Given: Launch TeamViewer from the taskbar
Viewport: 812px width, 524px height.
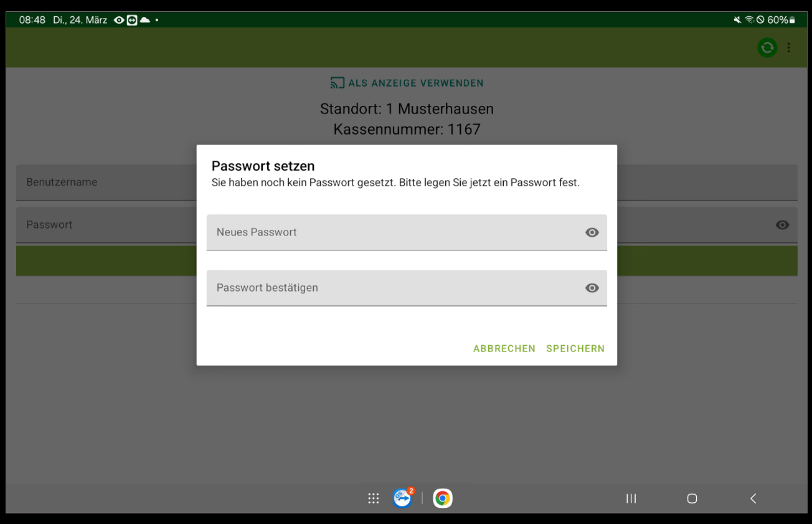Looking at the screenshot, I should pyautogui.click(x=403, y=498).
